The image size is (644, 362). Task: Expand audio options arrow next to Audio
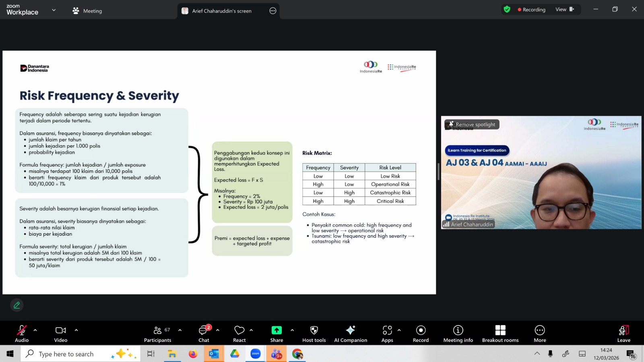pos(35,330)
